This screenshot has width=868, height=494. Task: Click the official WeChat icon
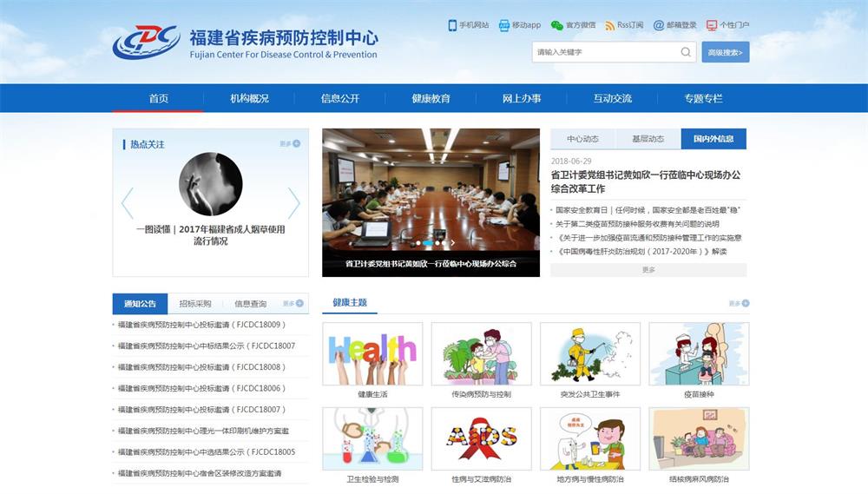(x=556, y=25)
